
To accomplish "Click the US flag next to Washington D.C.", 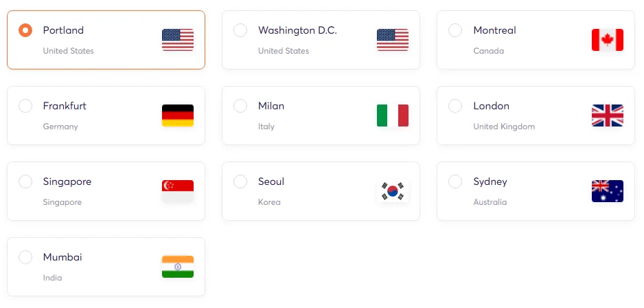I will (x=393, y=40).
